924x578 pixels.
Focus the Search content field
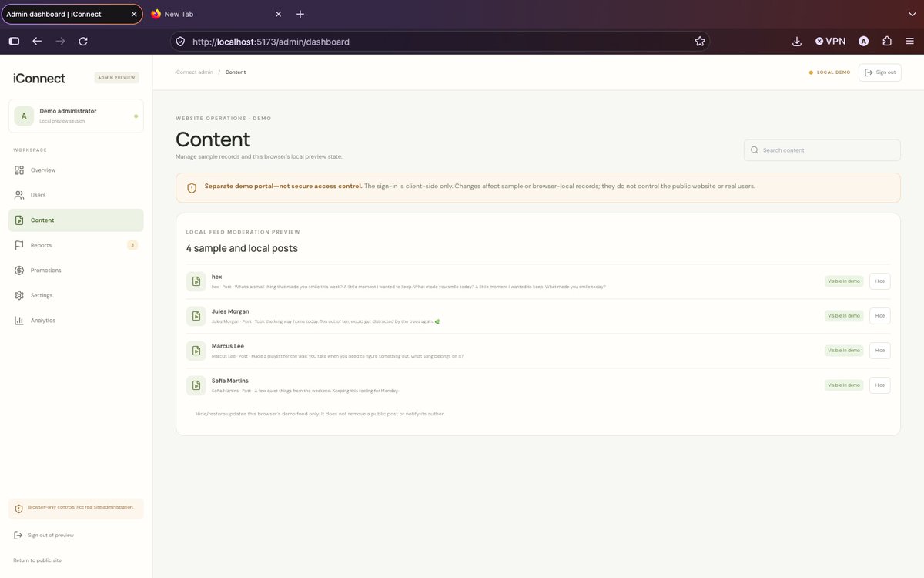(822, 150)
